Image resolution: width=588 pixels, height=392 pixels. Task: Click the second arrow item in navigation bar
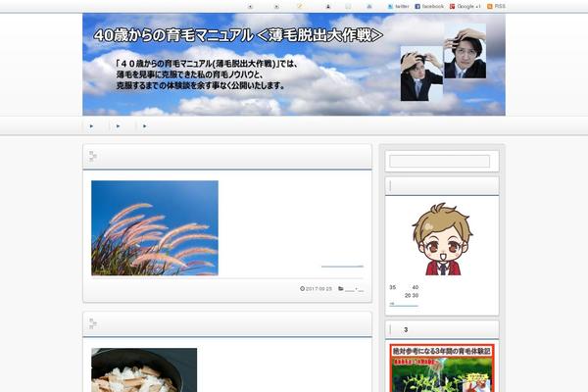pos(119,126)
